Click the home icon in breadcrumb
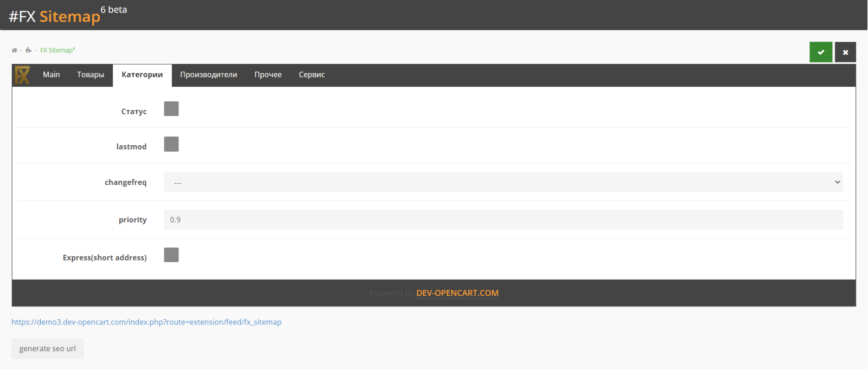Screen dimensions: 868x369 pos(14,50)
